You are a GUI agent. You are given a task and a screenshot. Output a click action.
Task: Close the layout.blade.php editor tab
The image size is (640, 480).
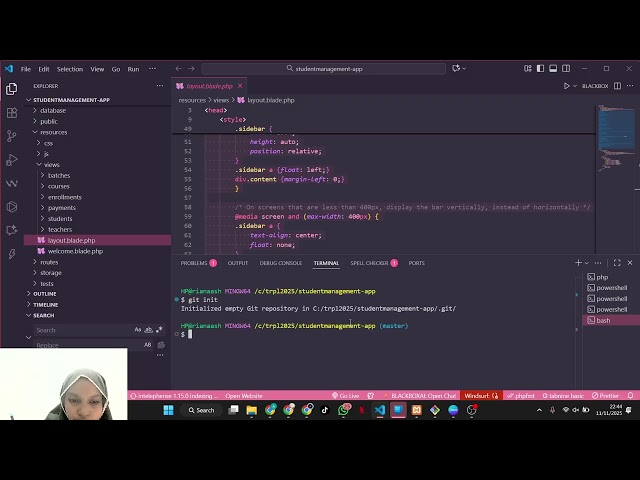click(x=240, y=86)
